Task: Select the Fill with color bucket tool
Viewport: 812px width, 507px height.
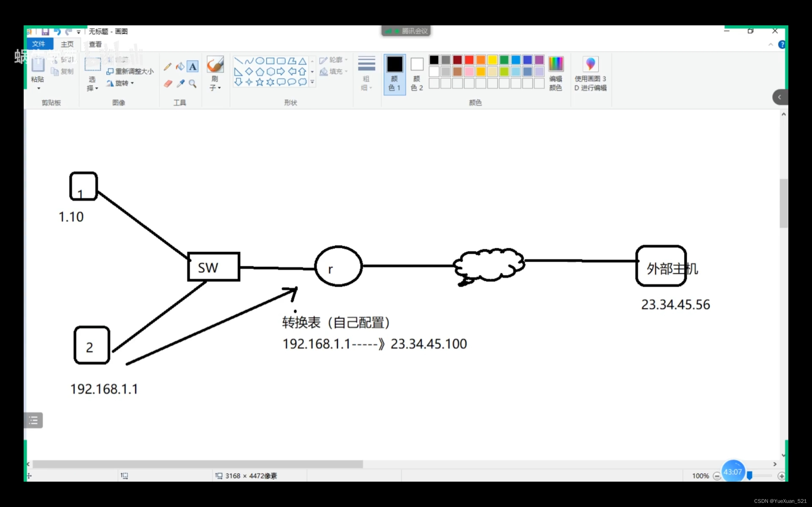Action: pyautogui.click(x=180, y=66)
